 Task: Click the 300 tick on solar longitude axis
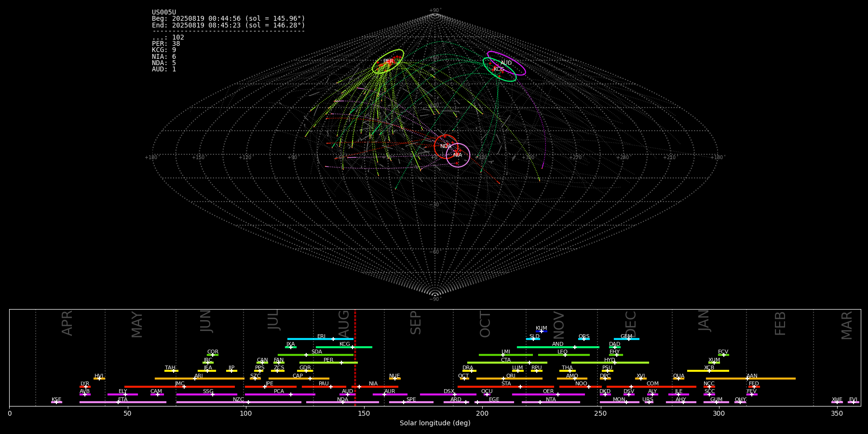tap(719, 413)
